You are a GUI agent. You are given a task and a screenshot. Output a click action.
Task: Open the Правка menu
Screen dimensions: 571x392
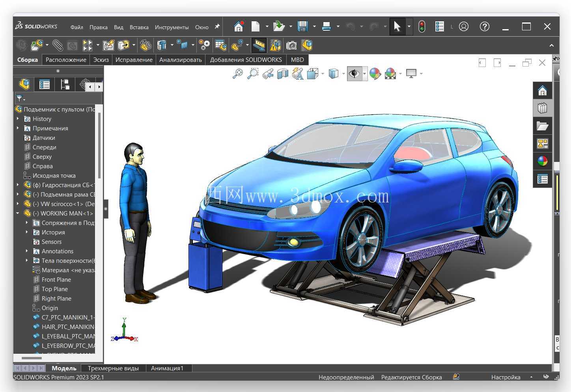point(99,27)
